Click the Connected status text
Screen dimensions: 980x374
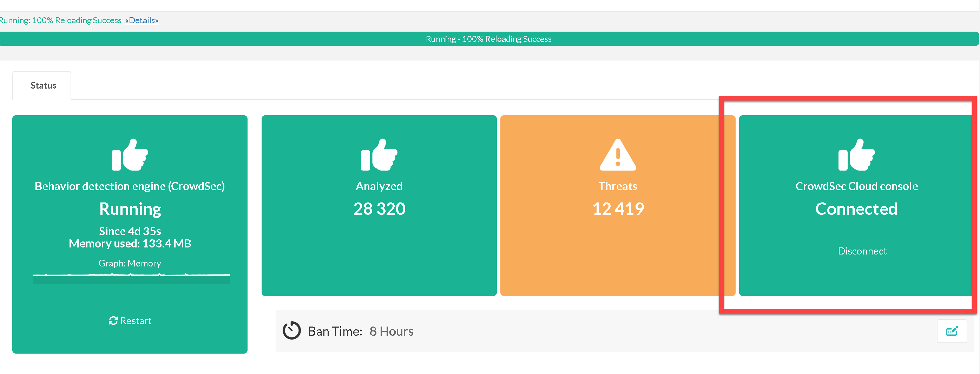(856, 209)
